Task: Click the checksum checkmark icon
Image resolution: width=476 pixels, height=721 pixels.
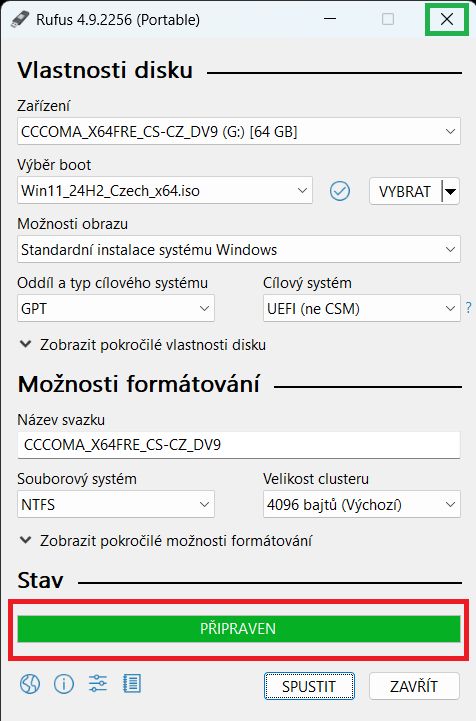Action: (x=340, y=191)
